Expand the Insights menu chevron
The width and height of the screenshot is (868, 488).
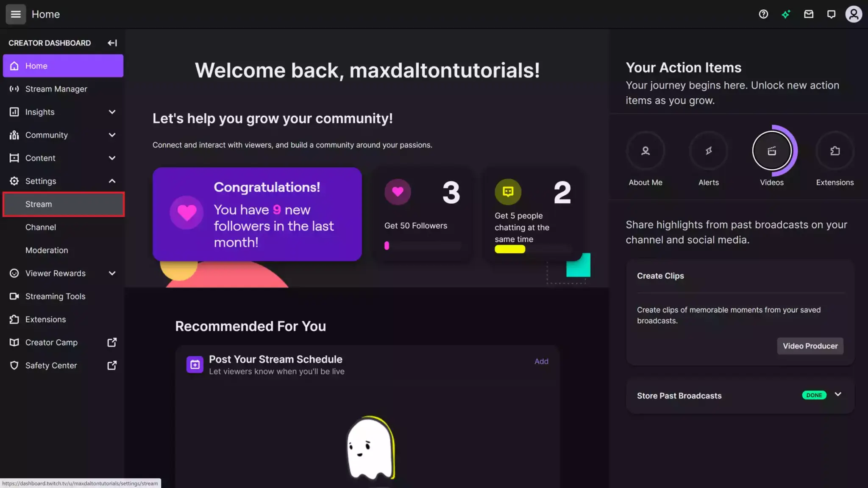click(112, 112)
